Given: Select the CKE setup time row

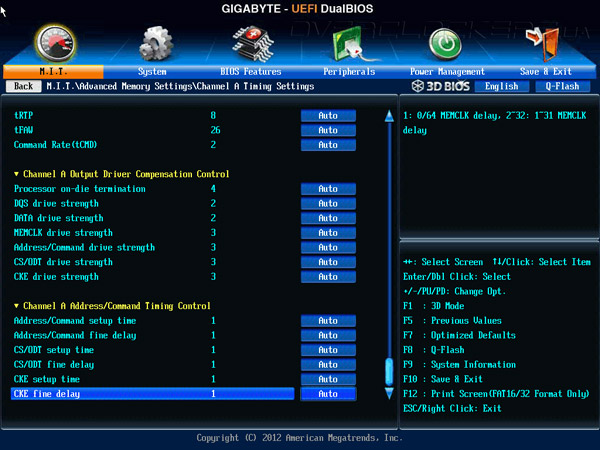Looking at the screenshot, I should tap(153, 379).
